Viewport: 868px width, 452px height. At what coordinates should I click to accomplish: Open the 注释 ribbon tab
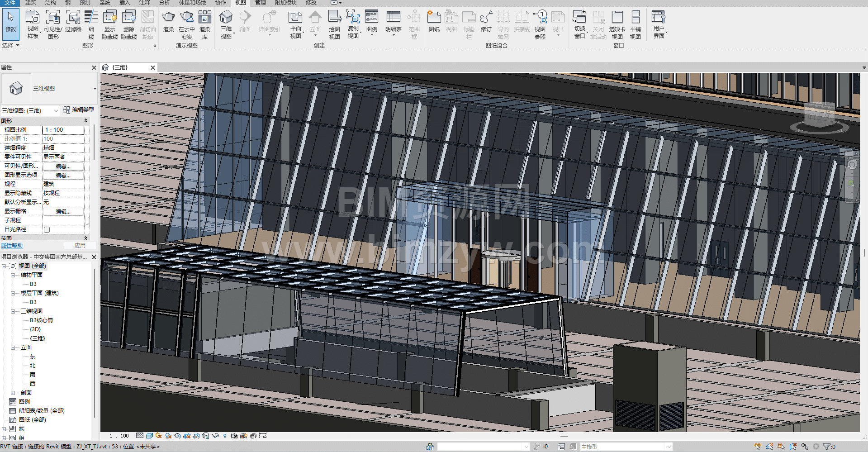(x=144, y=3)
